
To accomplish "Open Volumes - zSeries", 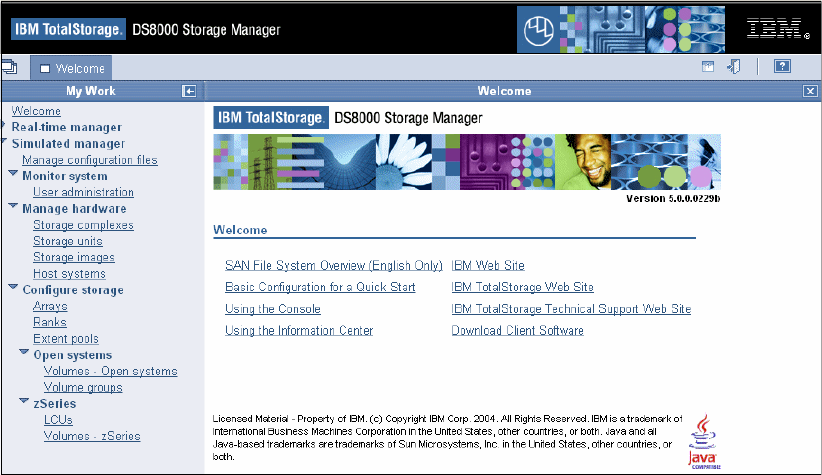I will [x=92, y=436].
